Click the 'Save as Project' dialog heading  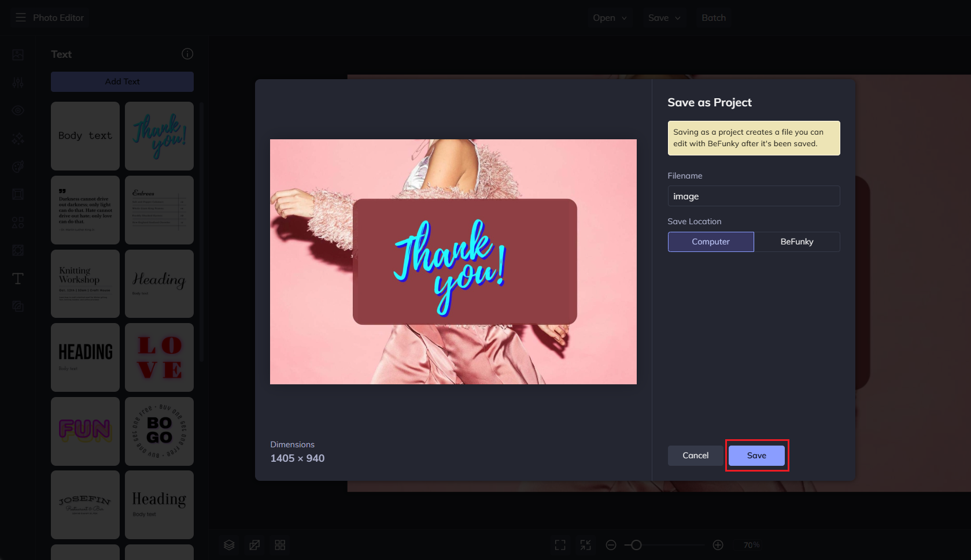pos(710,102)
